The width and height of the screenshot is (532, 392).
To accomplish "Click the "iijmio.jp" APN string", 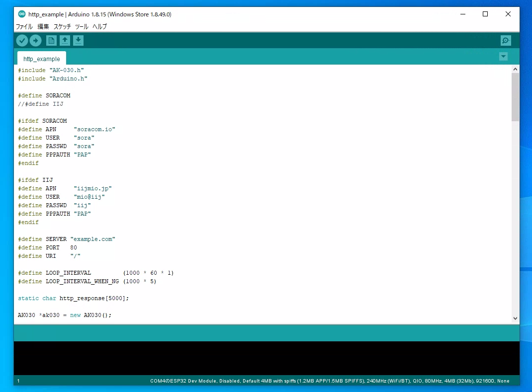I will coord(92,188).
